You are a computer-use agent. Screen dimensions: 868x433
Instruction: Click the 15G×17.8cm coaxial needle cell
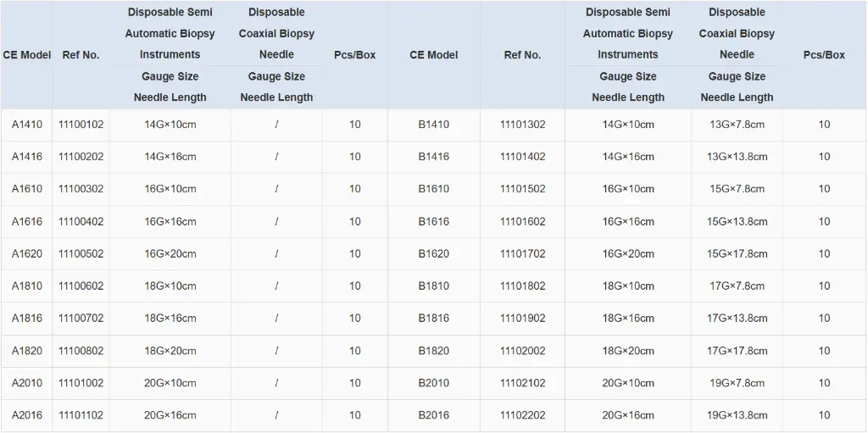point(737,253)
